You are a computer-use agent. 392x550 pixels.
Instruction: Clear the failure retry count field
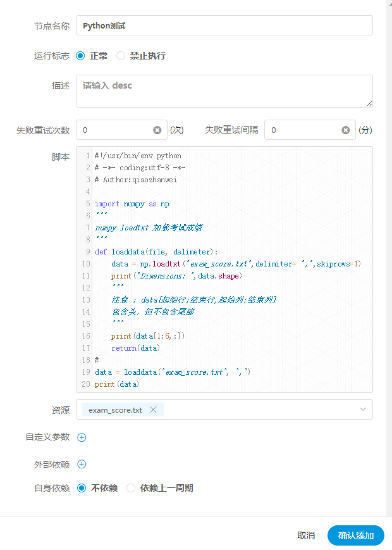(x=157, y=130)
